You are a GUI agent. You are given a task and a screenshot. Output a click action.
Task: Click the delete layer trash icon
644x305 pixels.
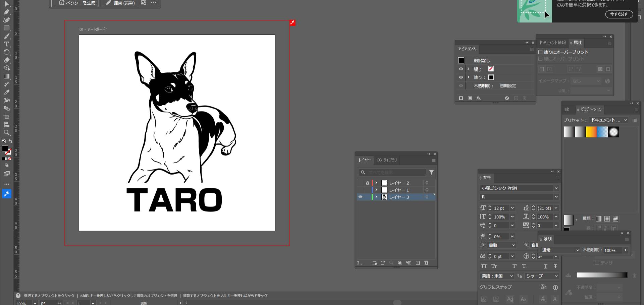point(426,263)
